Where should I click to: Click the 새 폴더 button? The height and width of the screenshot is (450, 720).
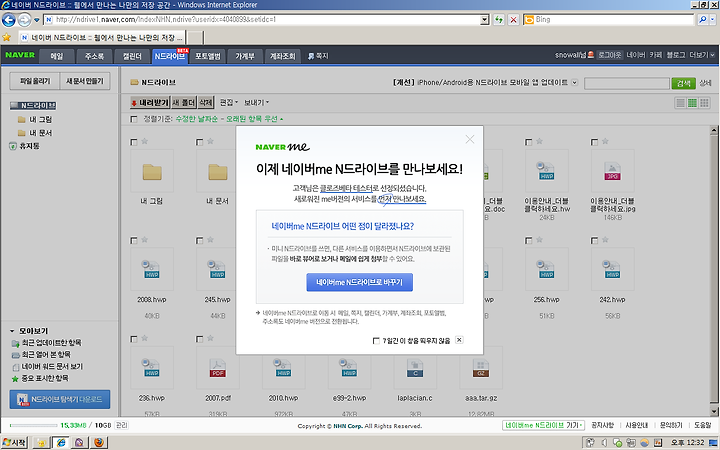[184, 102]
